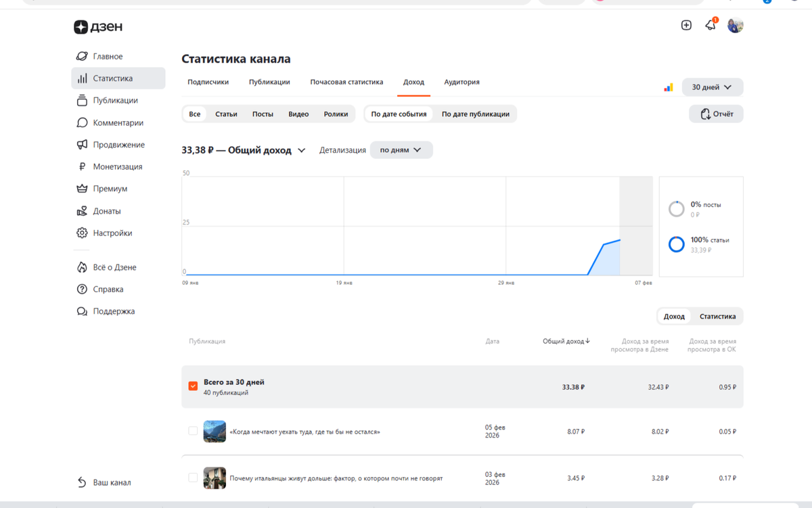Click the Монетизация ruble icon
Image resolution: width=812 pixels, height=508 pixels.
[x=82, y=166]
